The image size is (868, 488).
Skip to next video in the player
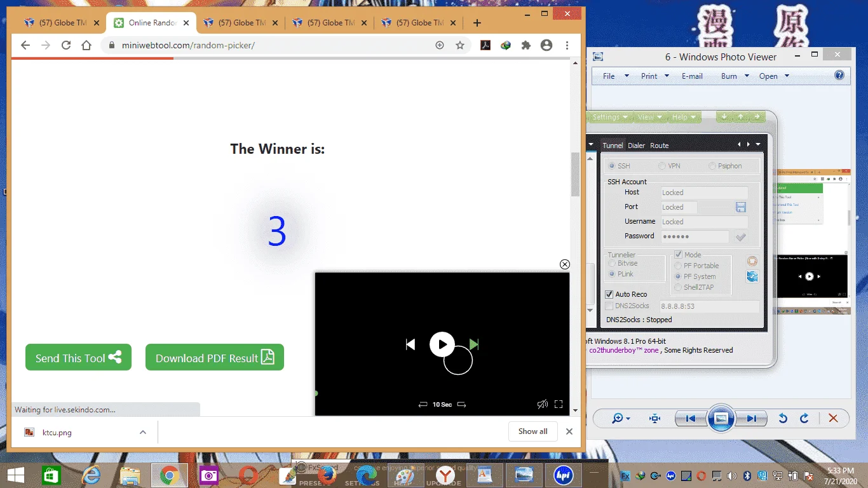[473, 344]
